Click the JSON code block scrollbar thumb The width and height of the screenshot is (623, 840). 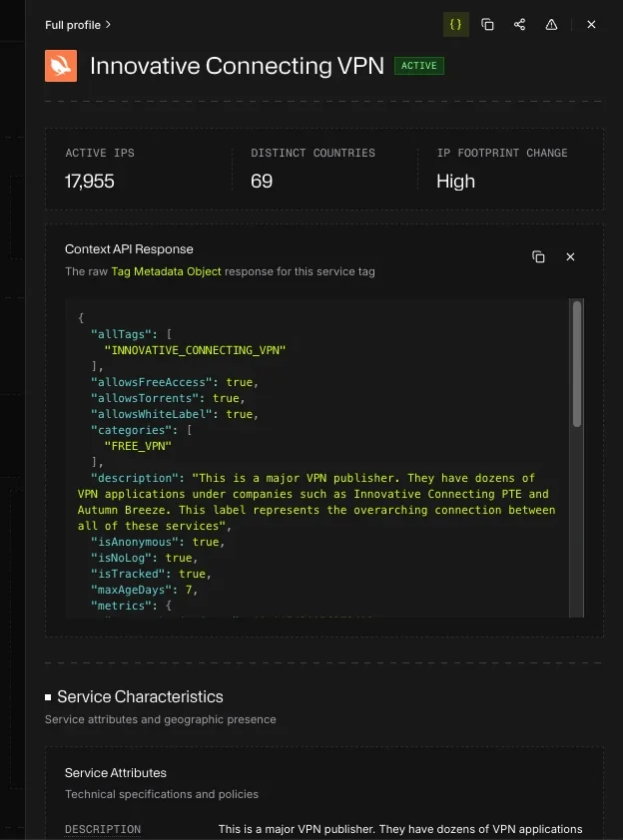[x=577, y=364]
